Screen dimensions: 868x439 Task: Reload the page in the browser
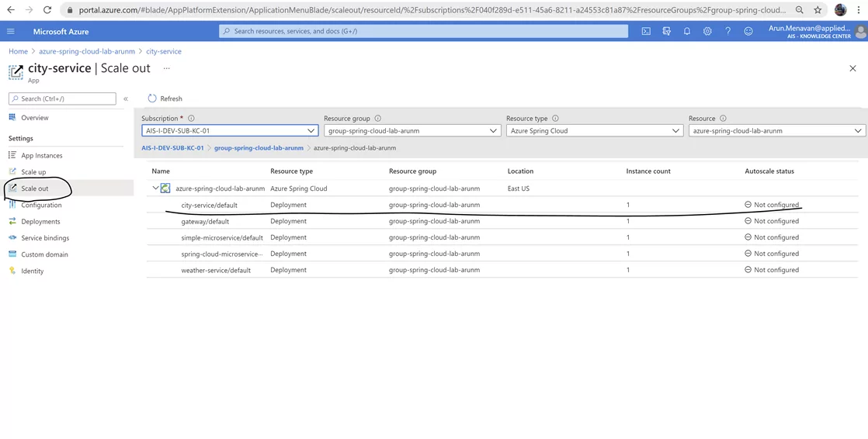[47, 10]
